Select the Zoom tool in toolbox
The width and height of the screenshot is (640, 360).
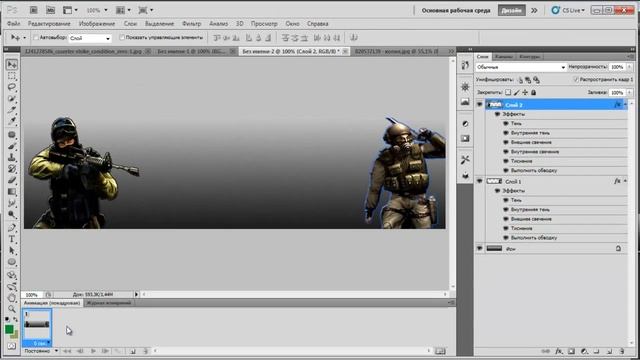click(12, 309)
